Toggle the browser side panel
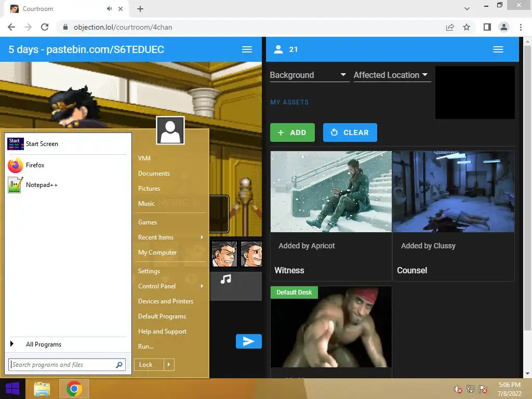The height and width of the screenshot is (399, 532). pos(487,27)
